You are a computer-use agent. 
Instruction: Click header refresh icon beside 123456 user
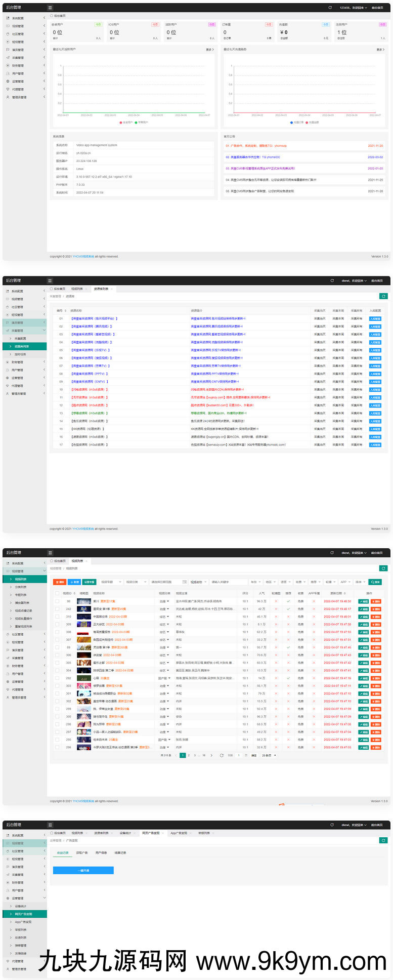tap(330, 8)
